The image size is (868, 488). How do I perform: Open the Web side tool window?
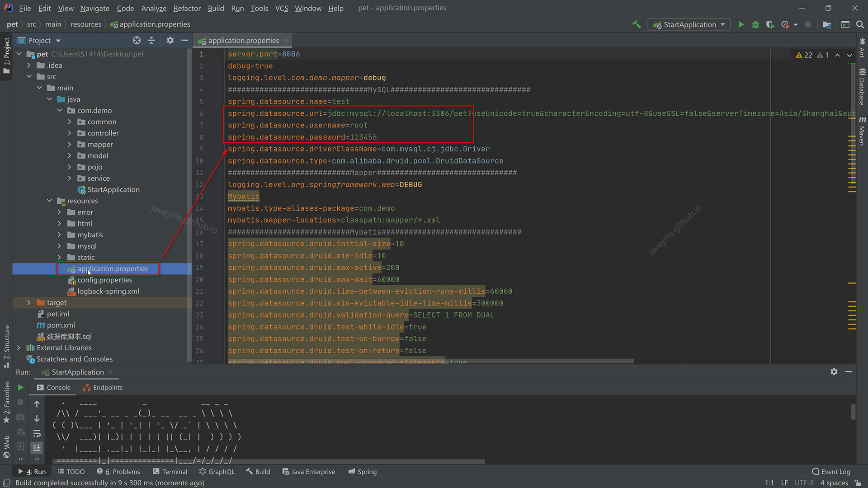coord(6,446)
